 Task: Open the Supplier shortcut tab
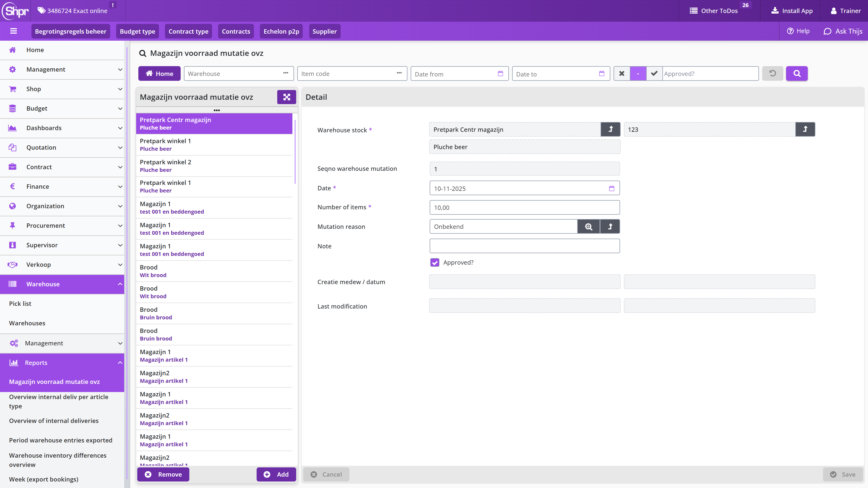(x=324, y=31)
